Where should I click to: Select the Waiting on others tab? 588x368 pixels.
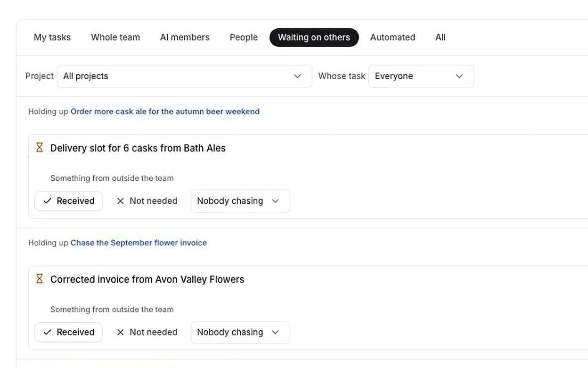click(314, 37)
